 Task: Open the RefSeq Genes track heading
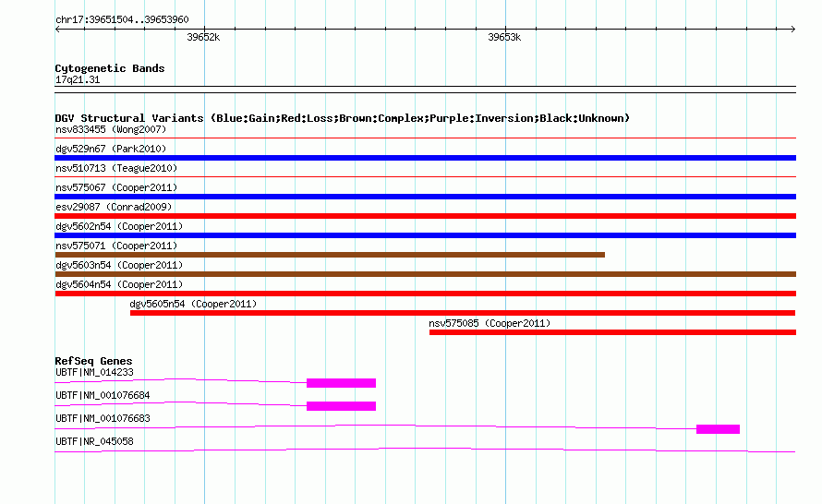click(93, 361)
